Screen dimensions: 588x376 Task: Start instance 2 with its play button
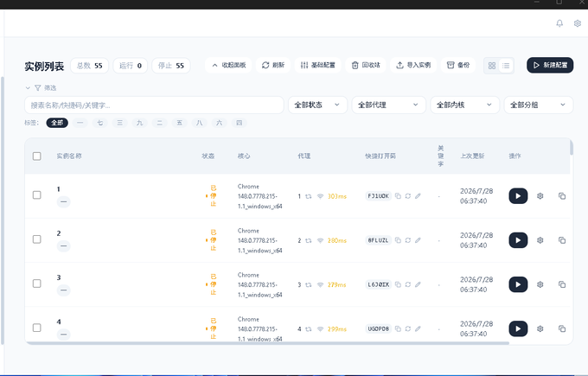[518, 240]
